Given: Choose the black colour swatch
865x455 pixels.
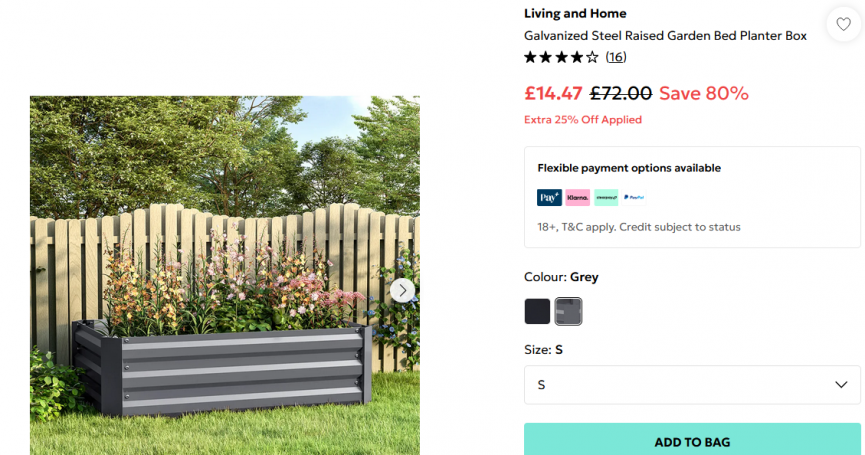Looking at the screenshot, I should tap(537, 311).
